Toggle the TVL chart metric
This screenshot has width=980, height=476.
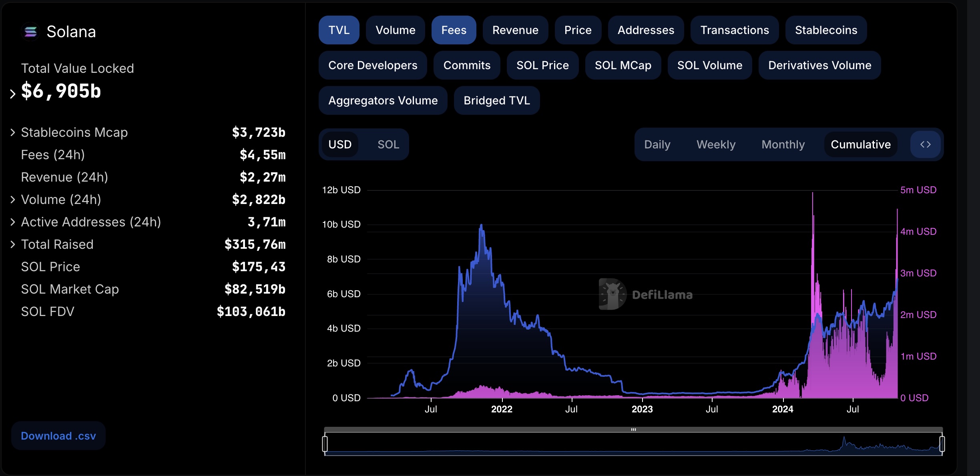pos(339,30)
